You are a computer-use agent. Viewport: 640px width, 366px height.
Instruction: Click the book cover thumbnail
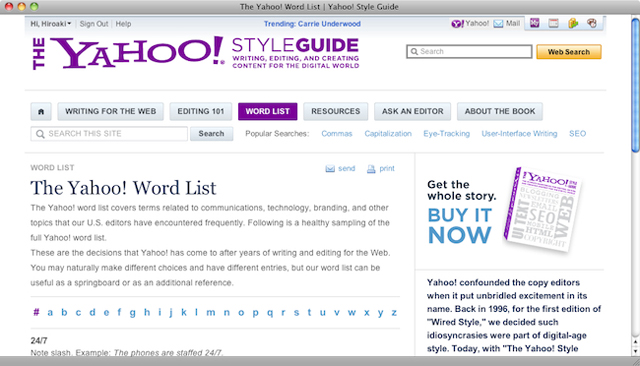click(x=541, y=209)
